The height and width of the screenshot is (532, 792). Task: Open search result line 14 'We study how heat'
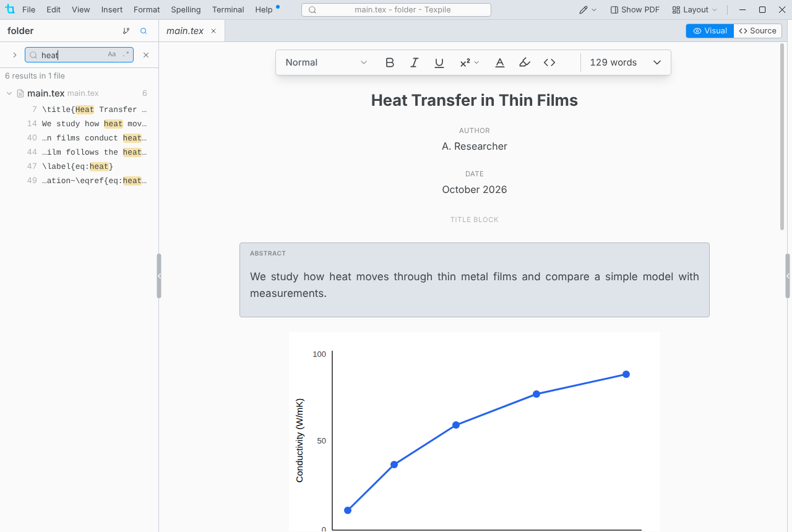79,124
